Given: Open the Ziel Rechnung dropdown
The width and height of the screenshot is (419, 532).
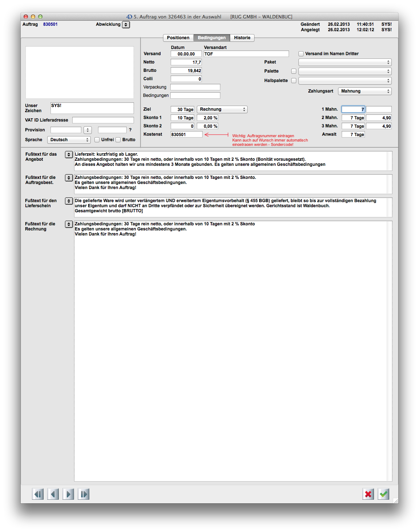Looking at the screenshot, I should click(x=222, y=109).
